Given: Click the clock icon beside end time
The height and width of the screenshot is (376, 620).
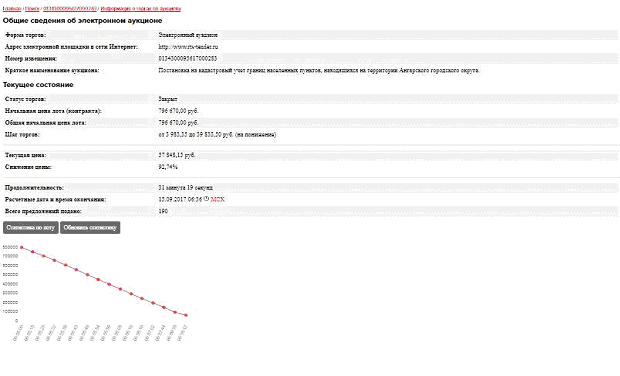Looking at the screenshot, I should (206, 199).
